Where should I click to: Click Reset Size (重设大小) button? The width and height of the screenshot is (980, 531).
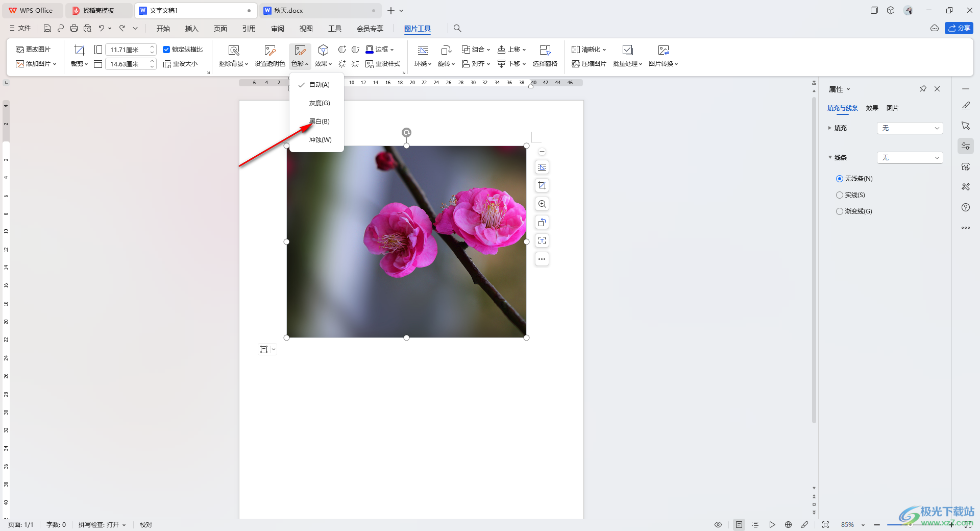tap(180, 64)
